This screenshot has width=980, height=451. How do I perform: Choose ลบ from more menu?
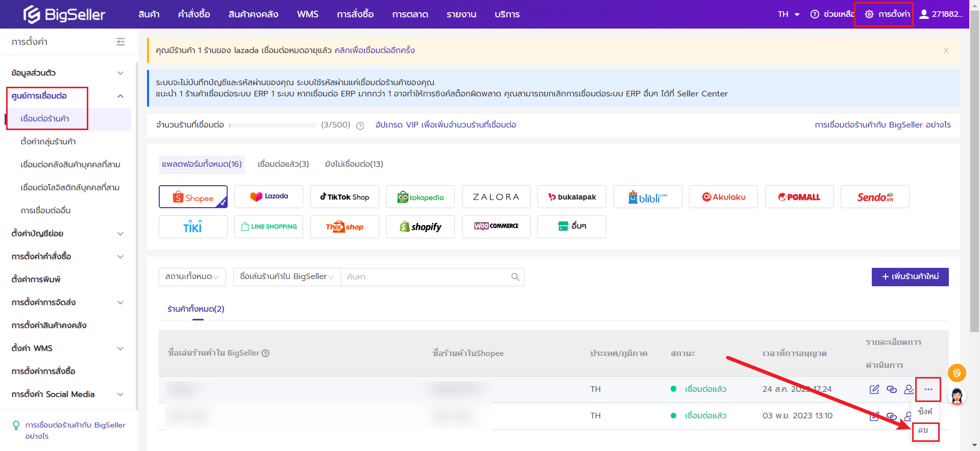coord(923,430)
